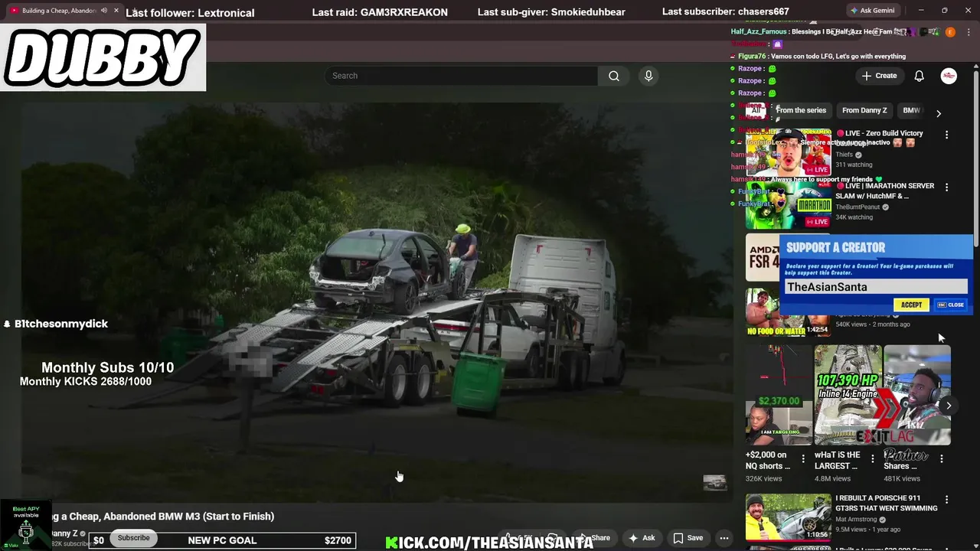Show next Shorts with the arrow
Screen dimensions: 980x551
coord(948,406)
